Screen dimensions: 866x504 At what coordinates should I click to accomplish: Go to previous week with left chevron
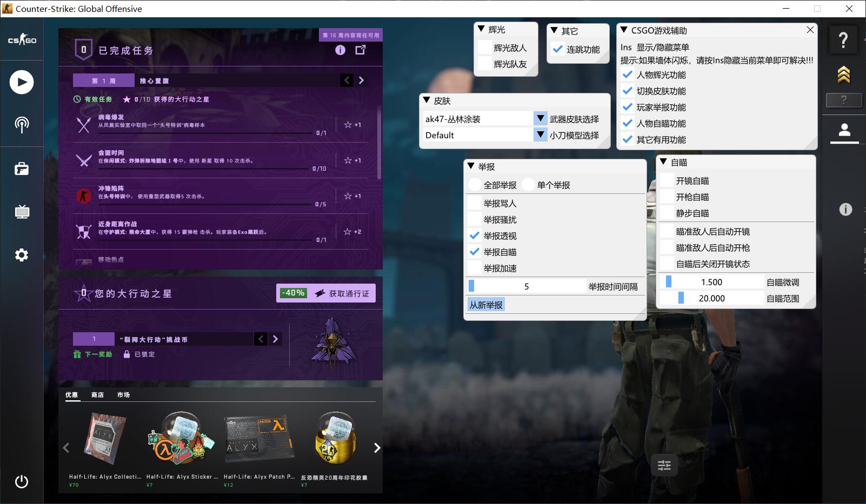pyautogui.click(x=347, y=80)
